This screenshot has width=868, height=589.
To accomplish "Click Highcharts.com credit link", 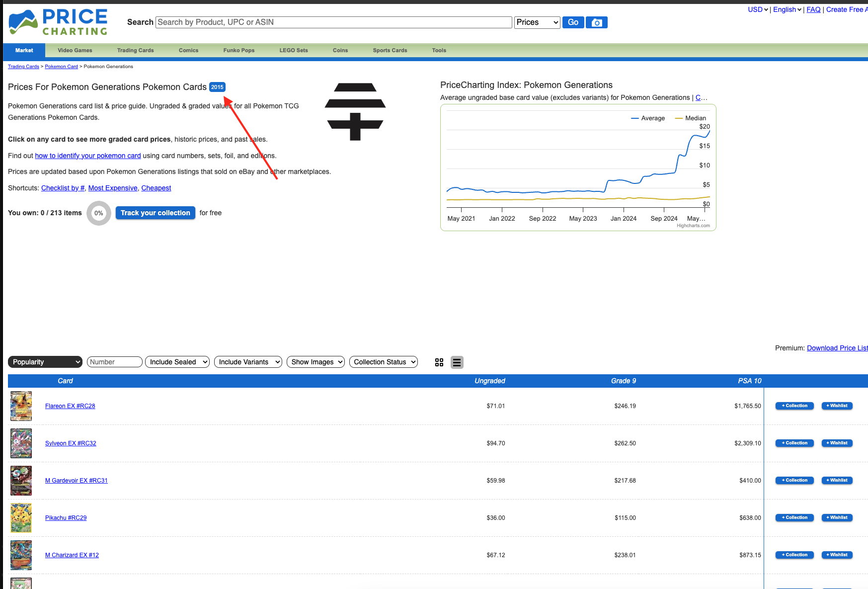I will click(x=693, y=226).
